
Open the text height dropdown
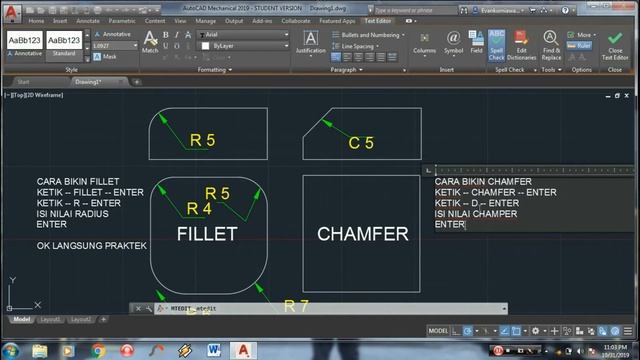[115, 46]
